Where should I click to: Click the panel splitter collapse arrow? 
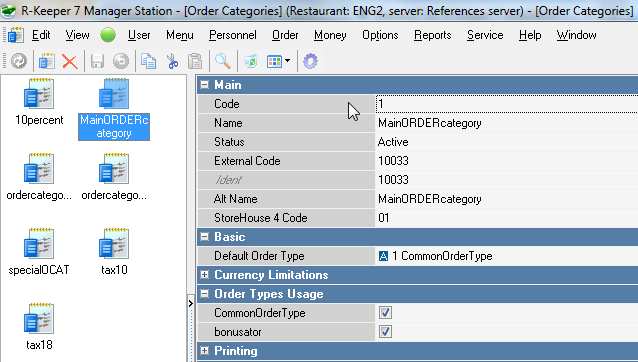[190, 303]
